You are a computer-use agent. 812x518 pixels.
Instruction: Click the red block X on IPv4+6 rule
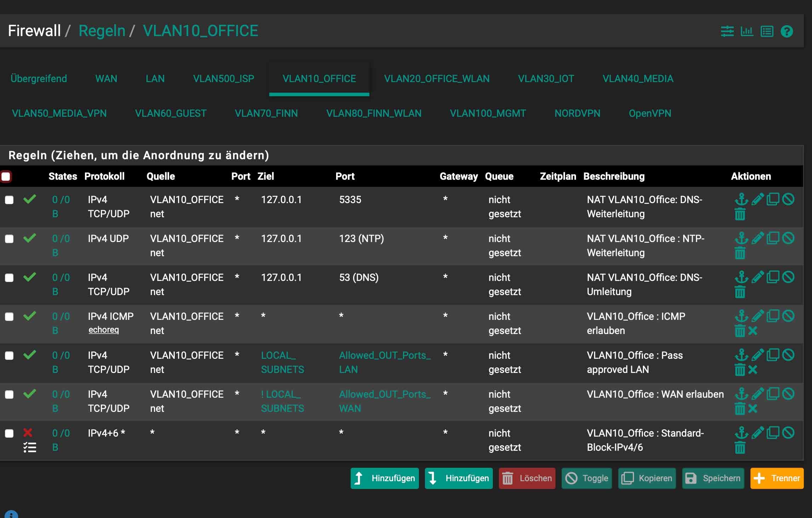click(x=28, y=432)
